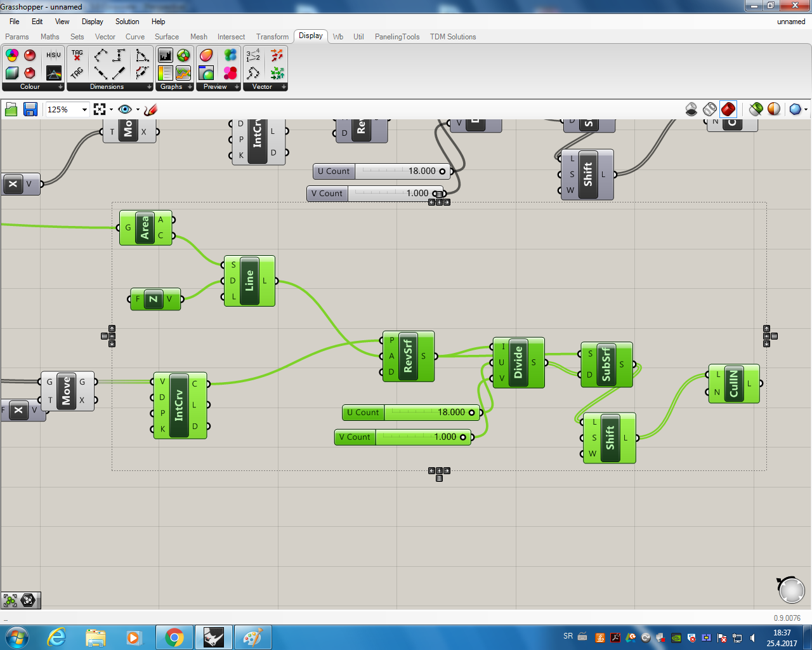Save document with blue floppy icon
812x650 pixels.
tap(30, 110)
